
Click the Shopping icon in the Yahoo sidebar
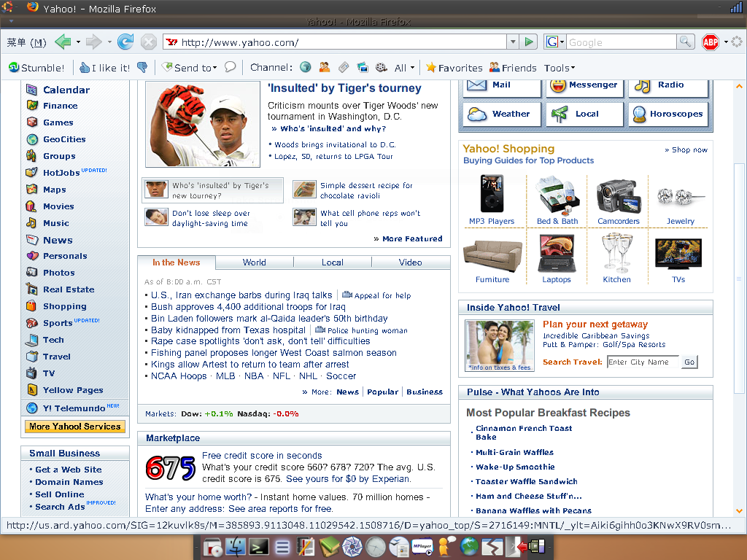tap(31, 306)
